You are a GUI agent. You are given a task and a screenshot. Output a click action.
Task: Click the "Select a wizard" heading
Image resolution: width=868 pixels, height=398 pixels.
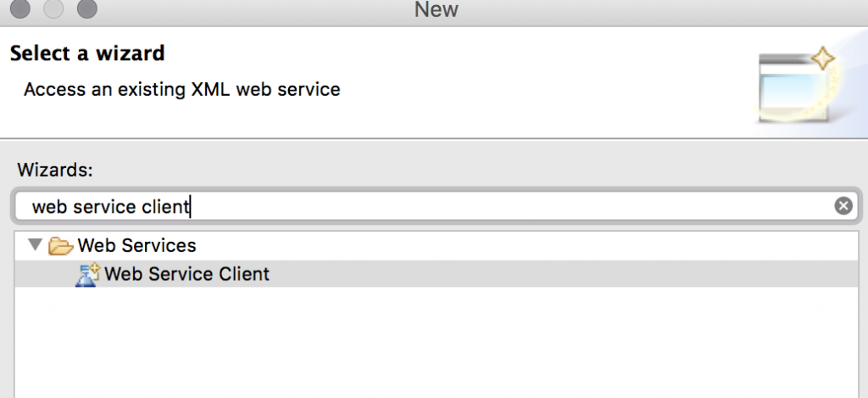tap(86, 54)
